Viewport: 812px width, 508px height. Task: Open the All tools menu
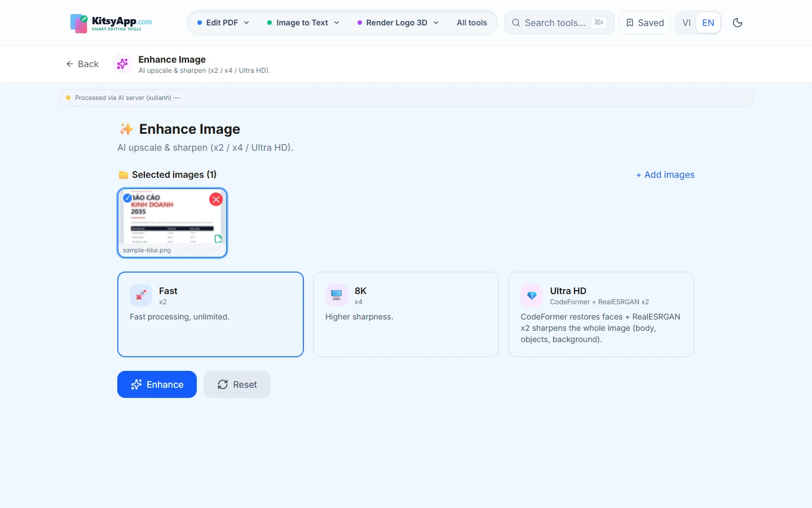(x=472, y=23)
